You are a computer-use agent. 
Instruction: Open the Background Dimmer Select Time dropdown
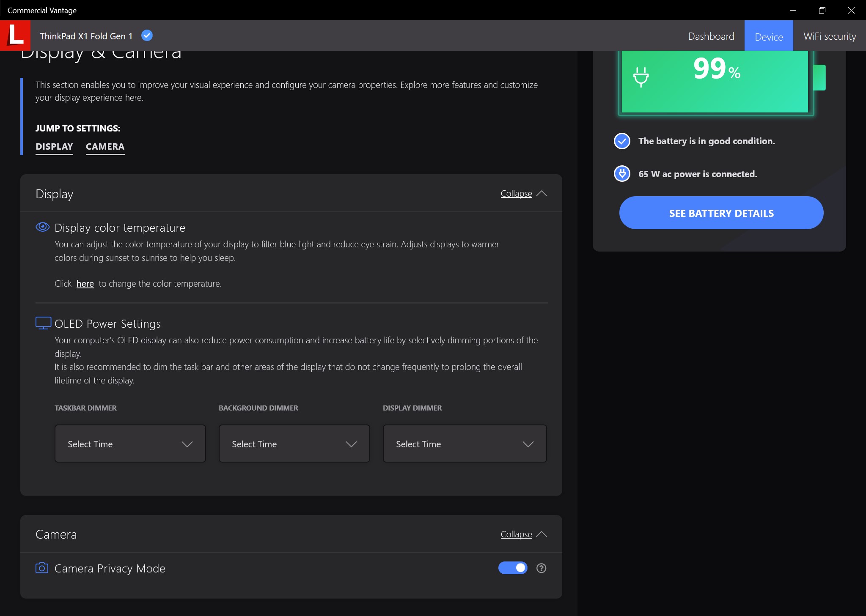click(294, 444)
